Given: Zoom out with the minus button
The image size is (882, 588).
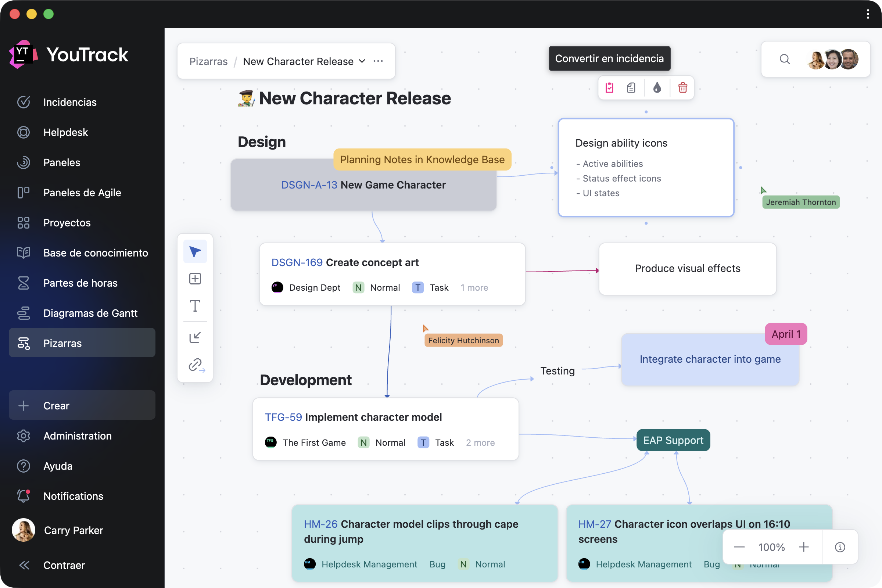Looking at the screenshot, I should click(x=739, y=547).
